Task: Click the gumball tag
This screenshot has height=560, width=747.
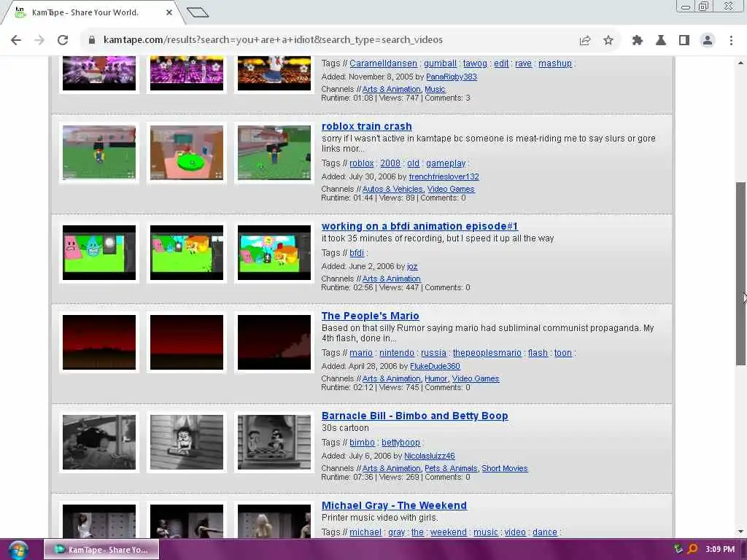Action: (440, 63)
